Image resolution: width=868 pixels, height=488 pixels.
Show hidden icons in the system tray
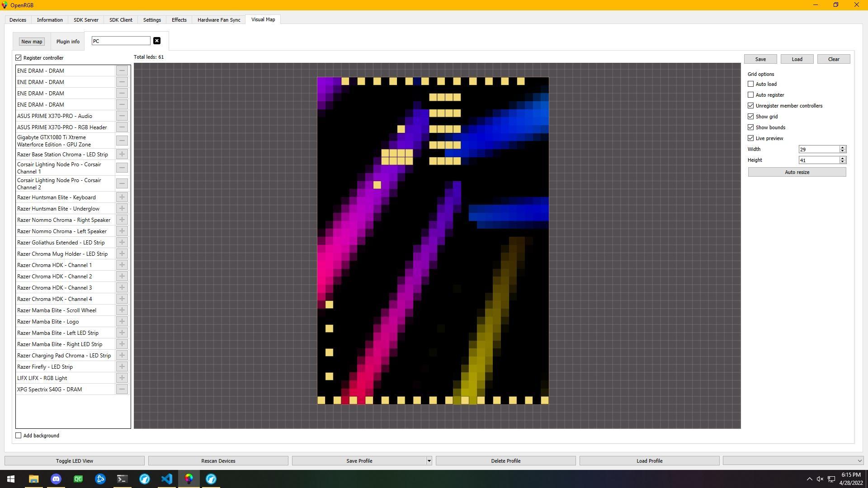pos(809,479)
